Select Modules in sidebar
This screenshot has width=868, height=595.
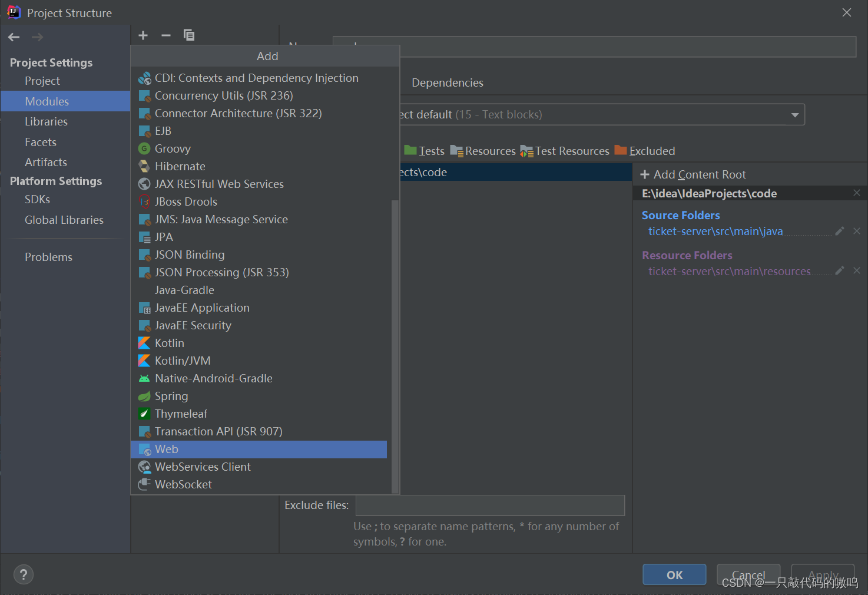pos(65,101)
